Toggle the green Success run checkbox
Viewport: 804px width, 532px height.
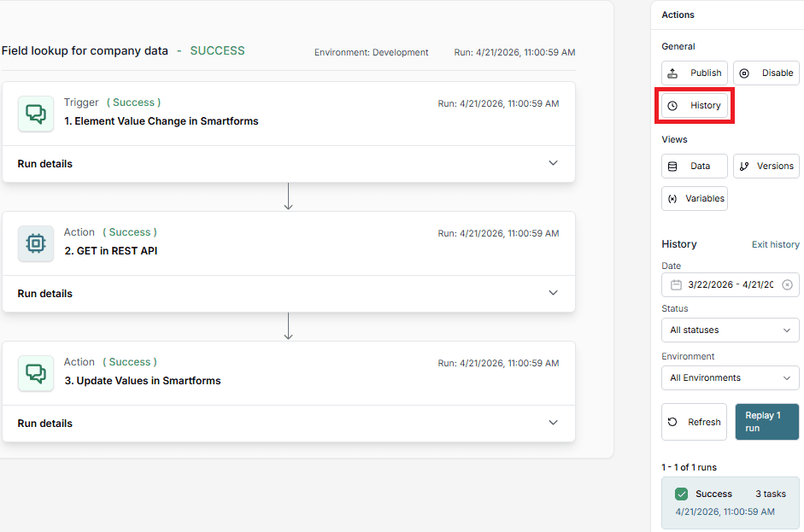tap(682, 494)
